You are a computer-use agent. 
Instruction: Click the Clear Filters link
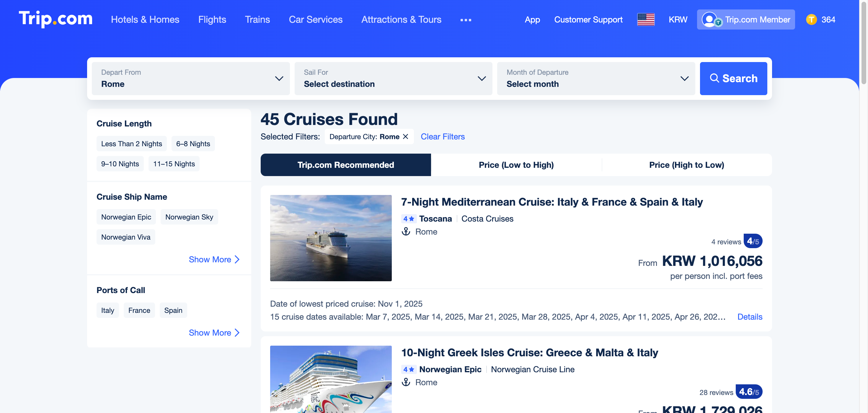click(x=443, y=136)
